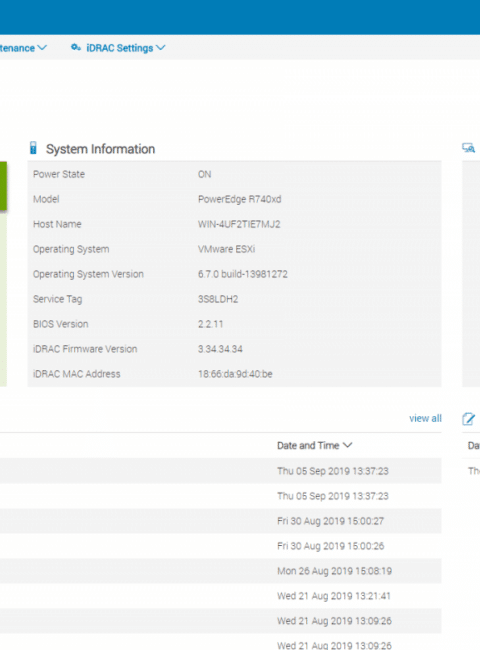Click the Operating System label
This screenshot has width=480, height=650.
click(71, 249)
